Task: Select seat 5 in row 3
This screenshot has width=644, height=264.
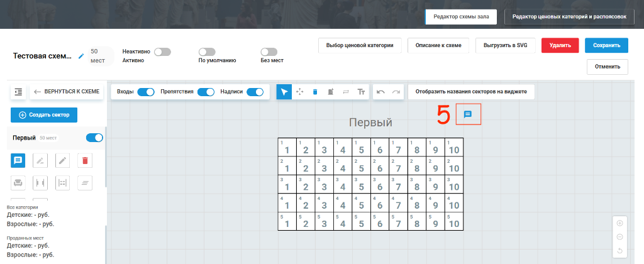Action: [362, 184]
